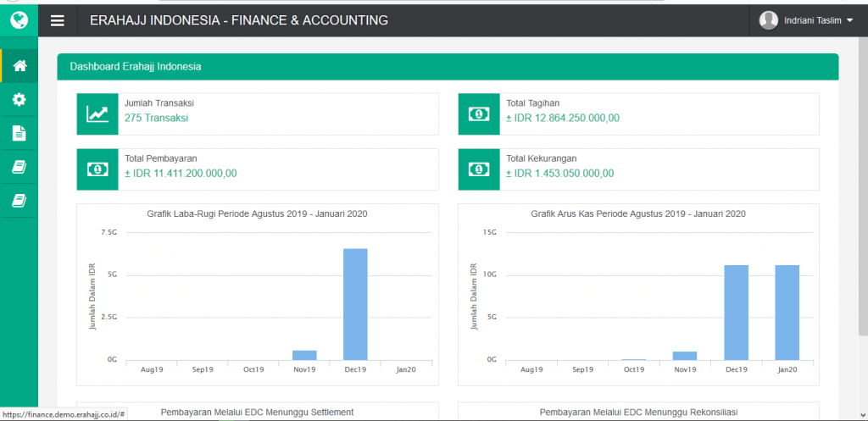Click the Total Tagihan money icon
The image size is (868, 421).
point(479,114)
